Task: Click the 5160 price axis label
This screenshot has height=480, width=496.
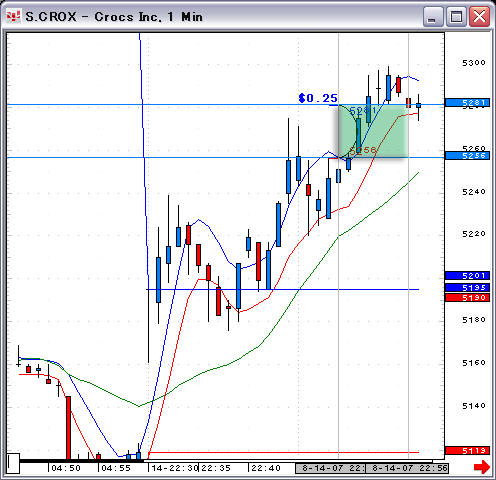Action: 474,362
